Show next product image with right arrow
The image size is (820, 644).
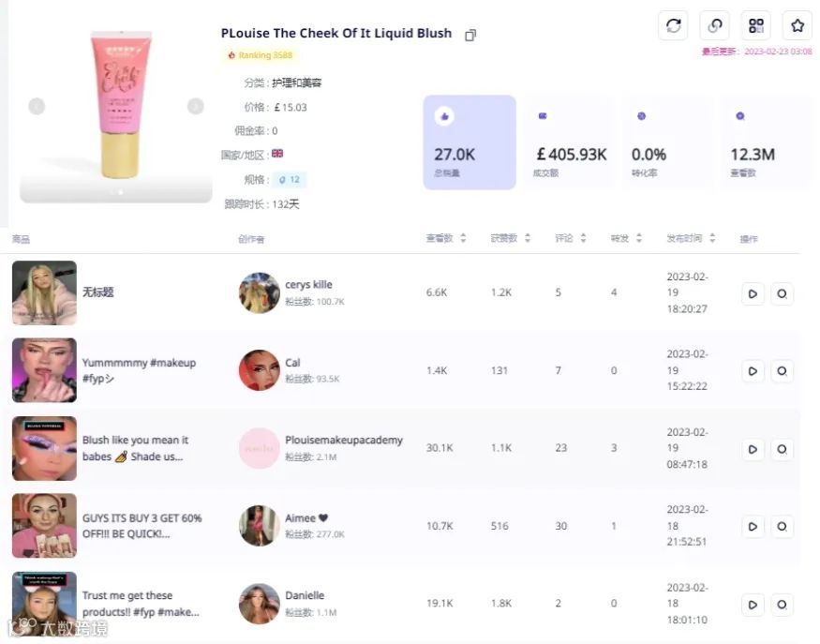196,106
